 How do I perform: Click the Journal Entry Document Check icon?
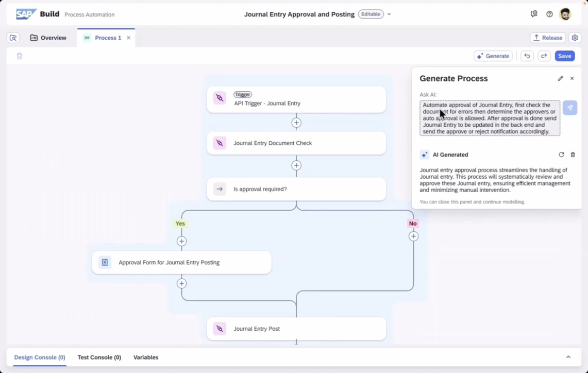pyautogui.click(x=220, y=143)
